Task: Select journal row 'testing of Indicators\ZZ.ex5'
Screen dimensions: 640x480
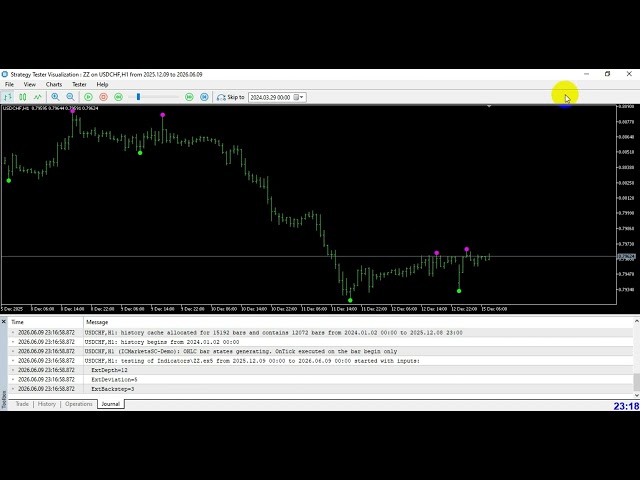Action: [x=321, y=361]
